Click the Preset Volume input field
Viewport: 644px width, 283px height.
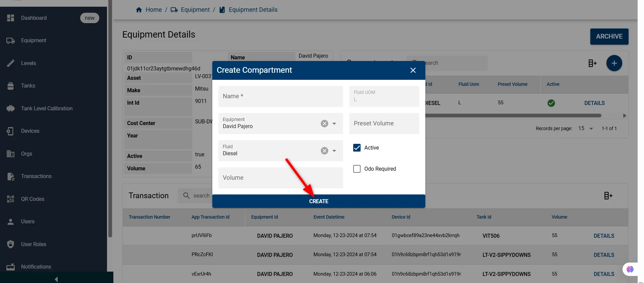pos(384,123)
